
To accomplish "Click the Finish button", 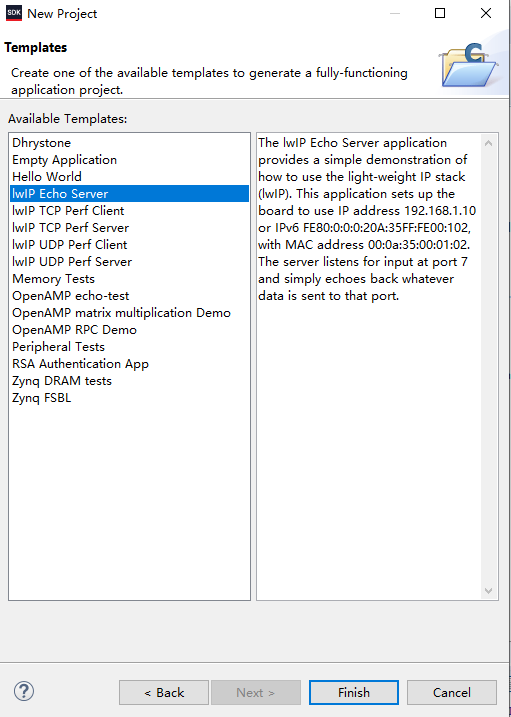I will coord(354,692).
